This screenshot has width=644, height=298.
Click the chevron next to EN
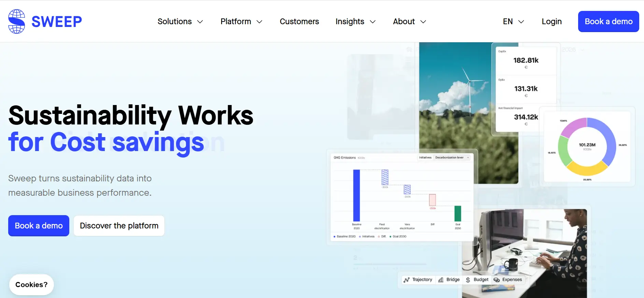[x=521, y=22]
